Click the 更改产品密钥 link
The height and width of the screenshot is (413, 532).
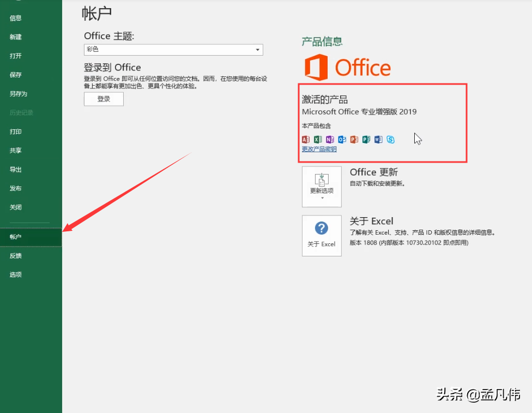(319, 149)
